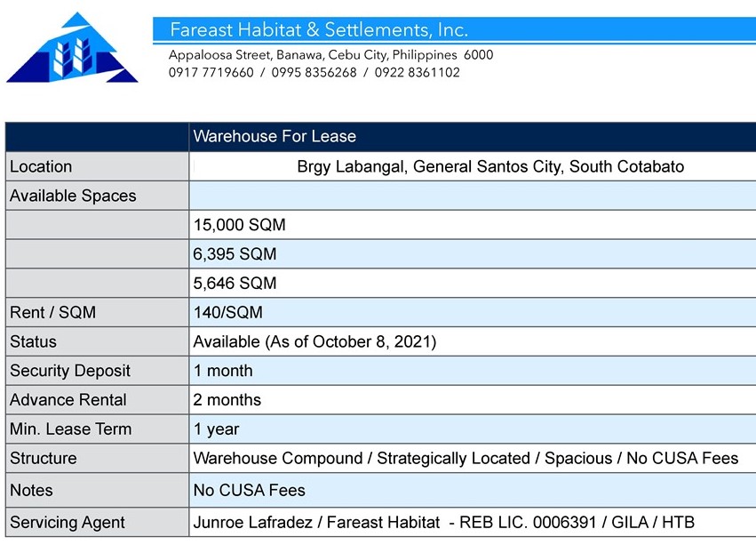Select the 6,395 SQM space cell
The height and width of the screenshot is (545, 756).
tap(235, 254)
